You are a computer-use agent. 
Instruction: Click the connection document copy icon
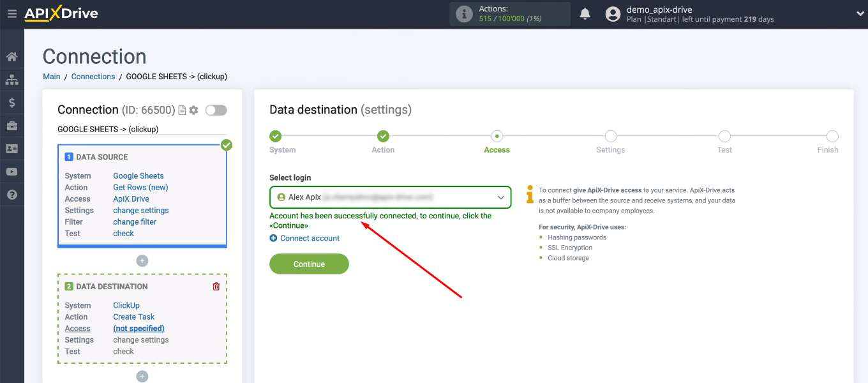[x=182, y=110]
